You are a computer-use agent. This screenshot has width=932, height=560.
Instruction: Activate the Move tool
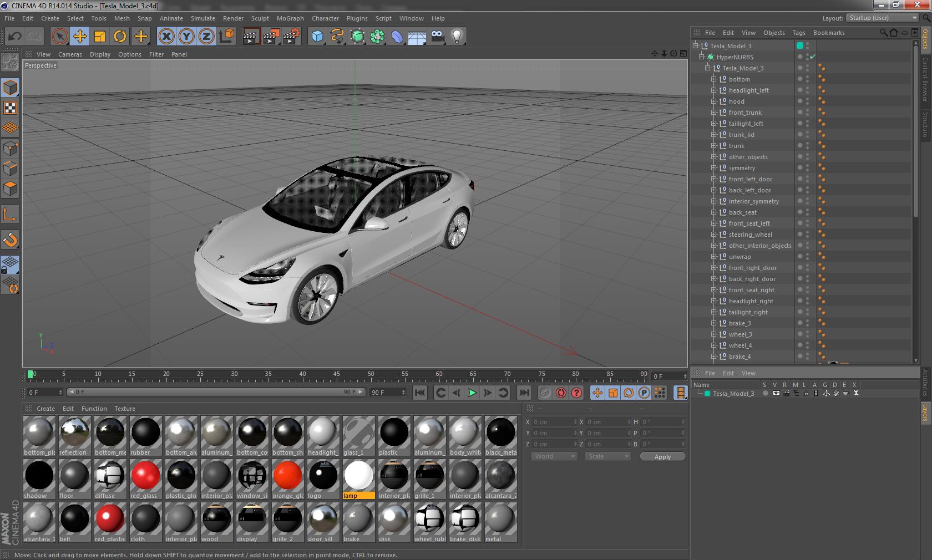(x=80, y=37)
